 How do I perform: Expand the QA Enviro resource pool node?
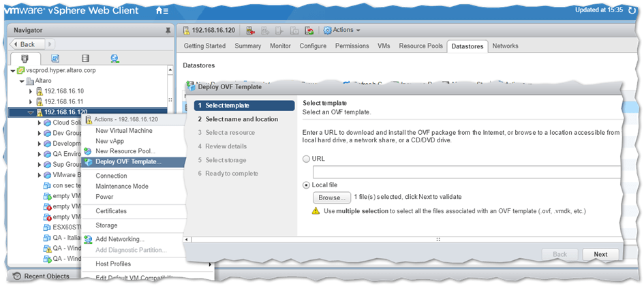[x=40, y=155]
